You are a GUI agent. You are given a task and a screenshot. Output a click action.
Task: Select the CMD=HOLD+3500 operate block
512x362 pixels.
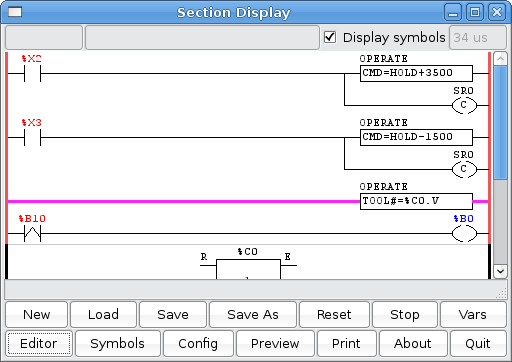click(x=416, y=73)
